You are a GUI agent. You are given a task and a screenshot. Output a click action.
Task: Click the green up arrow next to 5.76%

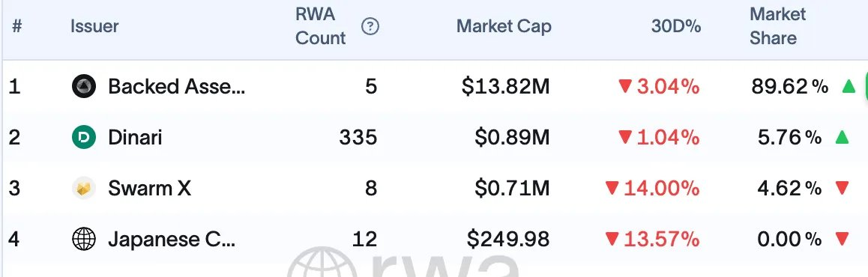[842, 137]
